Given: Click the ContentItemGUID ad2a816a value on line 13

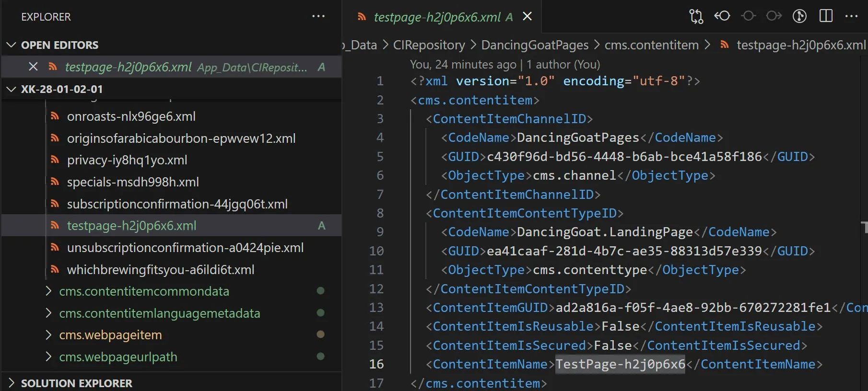Looking at the screenshot, I should pyautogui.click(x=693, y=308).
